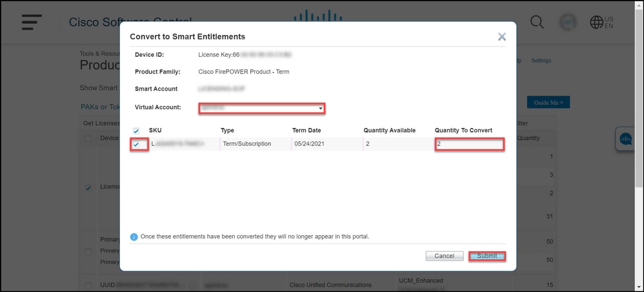Click the Guide Me button
Viewport: 644px width, 292px height.
(x=548, y=103)
